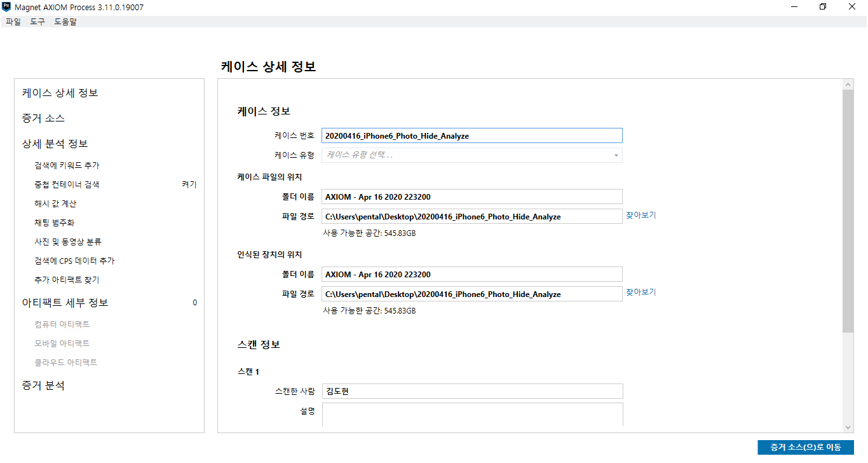Click 컴퓨터 아티팩트 in sidebar

point(62,324)
